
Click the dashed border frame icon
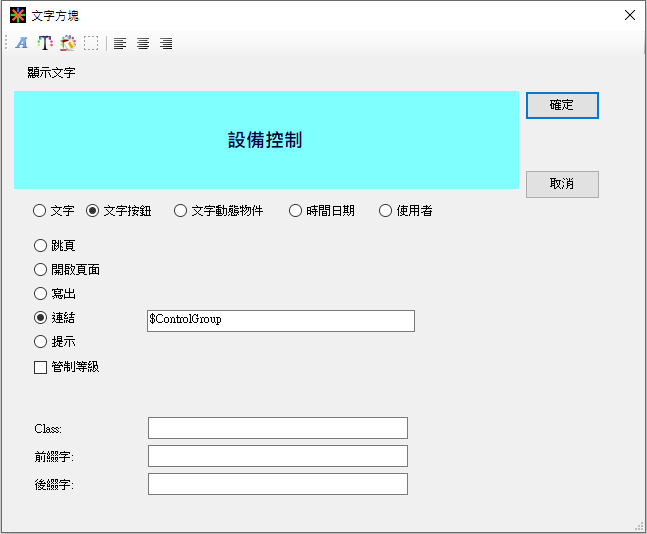(91, 43)
